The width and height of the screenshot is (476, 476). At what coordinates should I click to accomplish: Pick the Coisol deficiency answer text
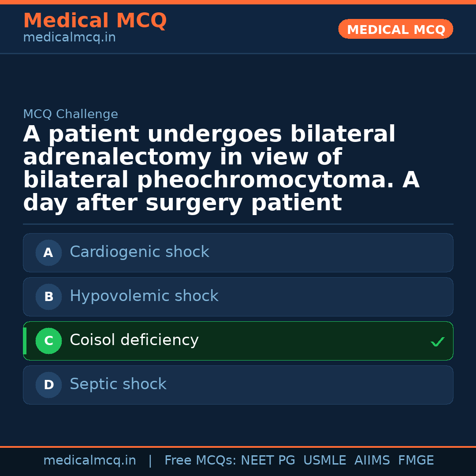point(134,340)
